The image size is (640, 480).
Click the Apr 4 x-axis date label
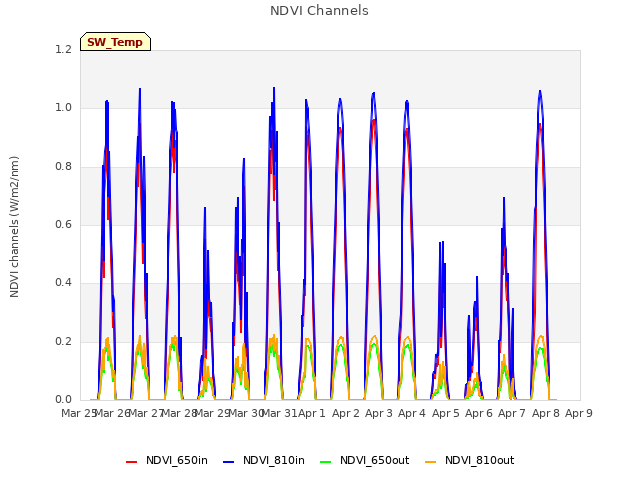coord(412,413)
